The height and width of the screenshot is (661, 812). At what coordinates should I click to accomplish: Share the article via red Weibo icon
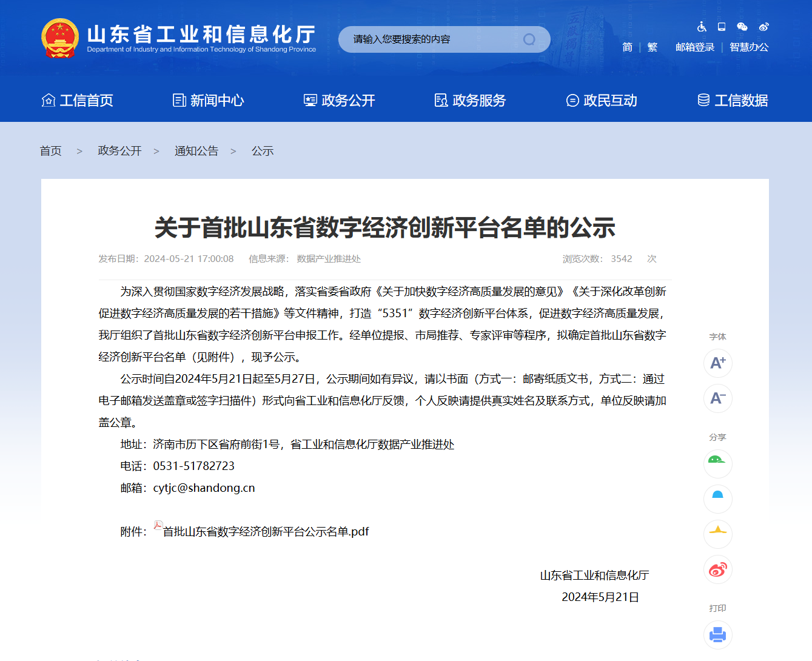point(718,569)
